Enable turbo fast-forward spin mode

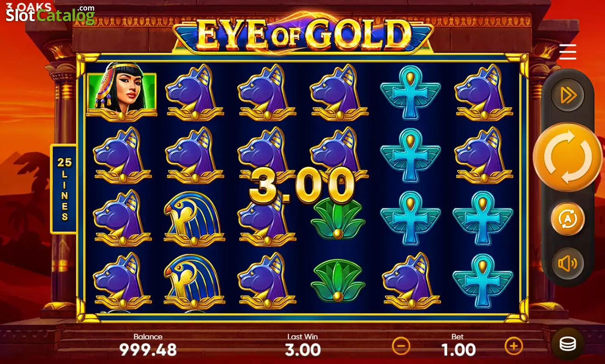[x=568, y=95]
